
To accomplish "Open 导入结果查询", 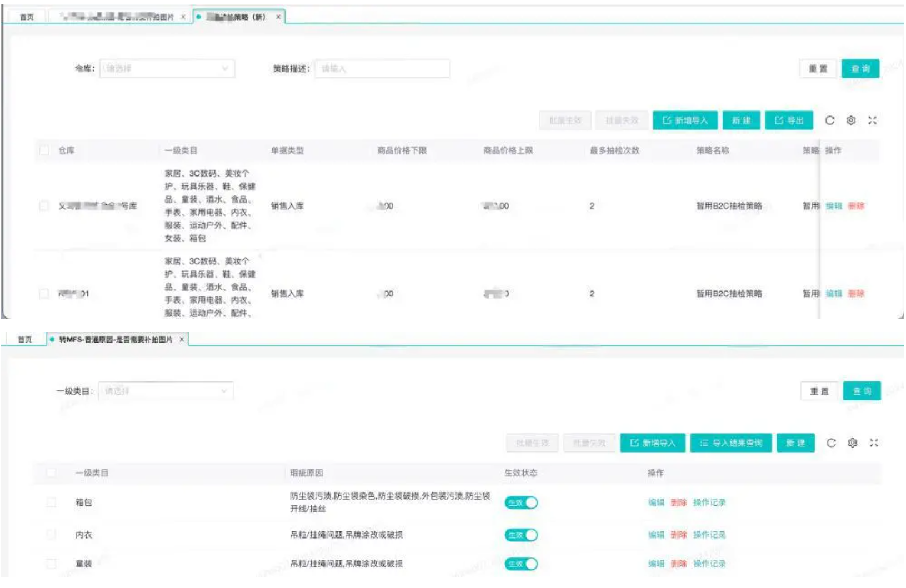I will pos(731,443).
